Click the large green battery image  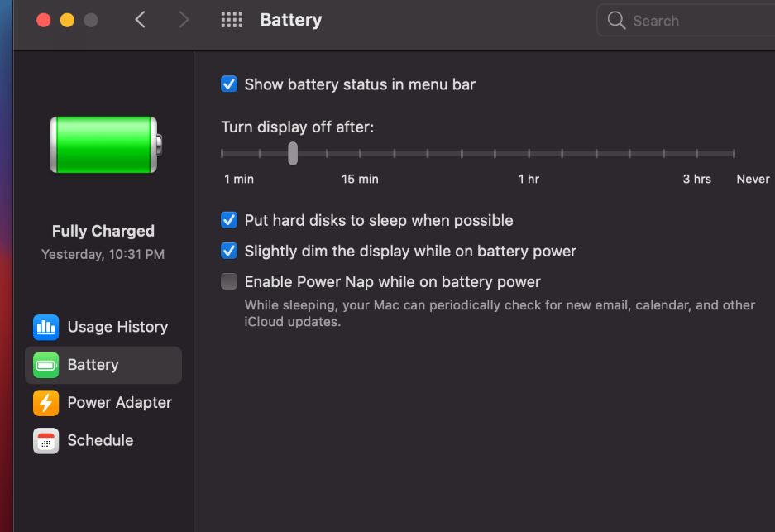click(x=105, y=145)
